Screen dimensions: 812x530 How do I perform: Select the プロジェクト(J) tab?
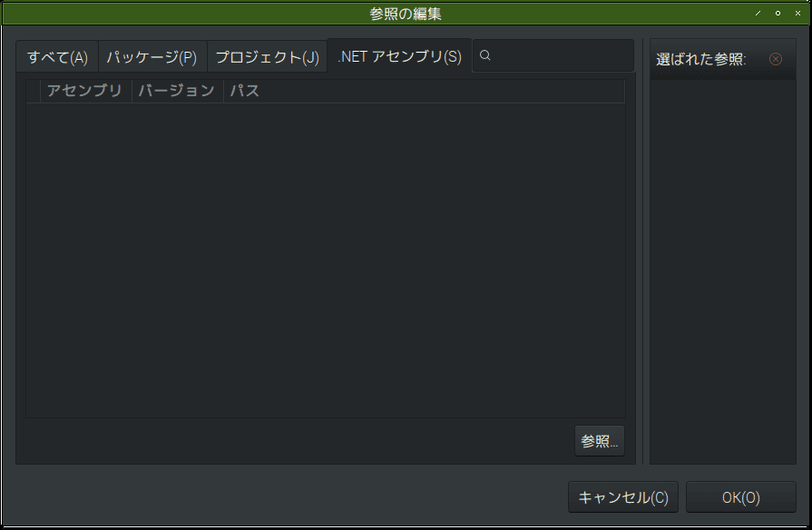click(268, 55)
